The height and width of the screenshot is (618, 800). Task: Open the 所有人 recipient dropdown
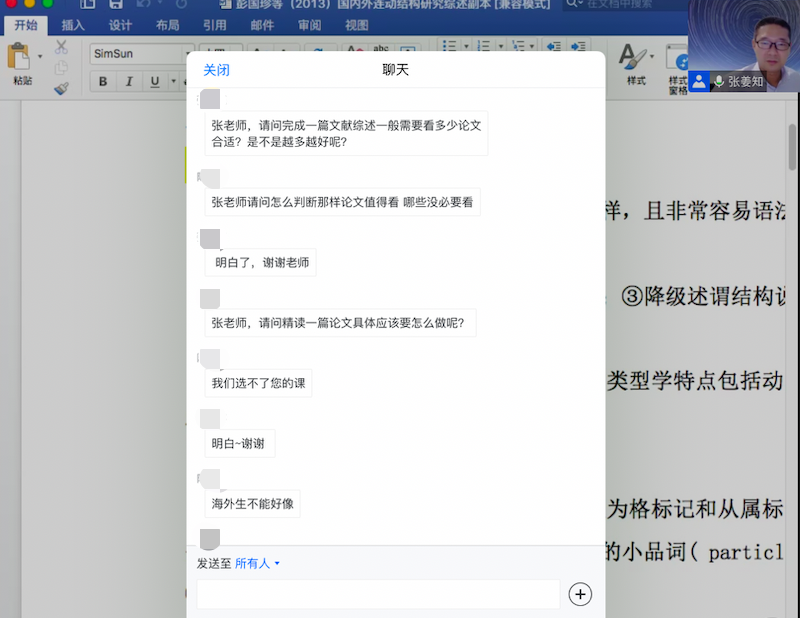[258, 564]
